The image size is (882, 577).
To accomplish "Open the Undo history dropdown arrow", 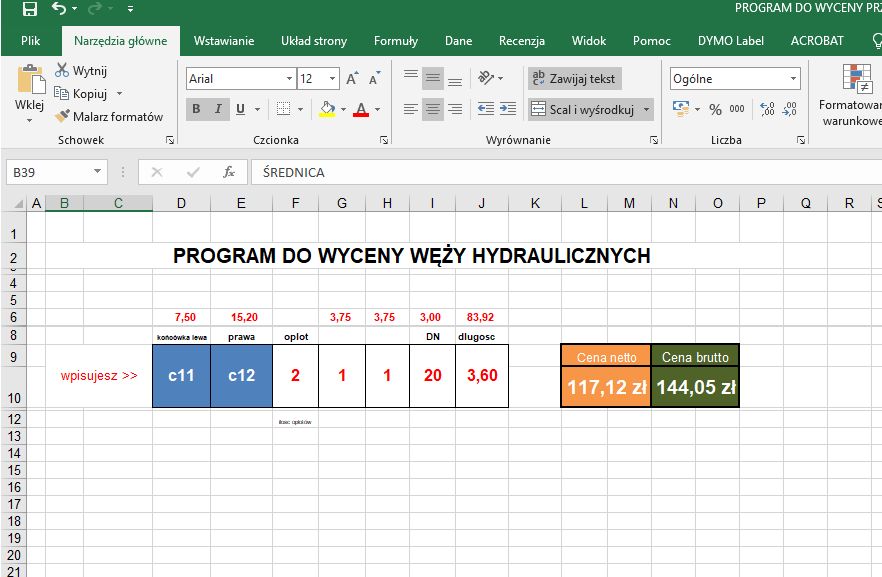I will (x=74, y=9).
